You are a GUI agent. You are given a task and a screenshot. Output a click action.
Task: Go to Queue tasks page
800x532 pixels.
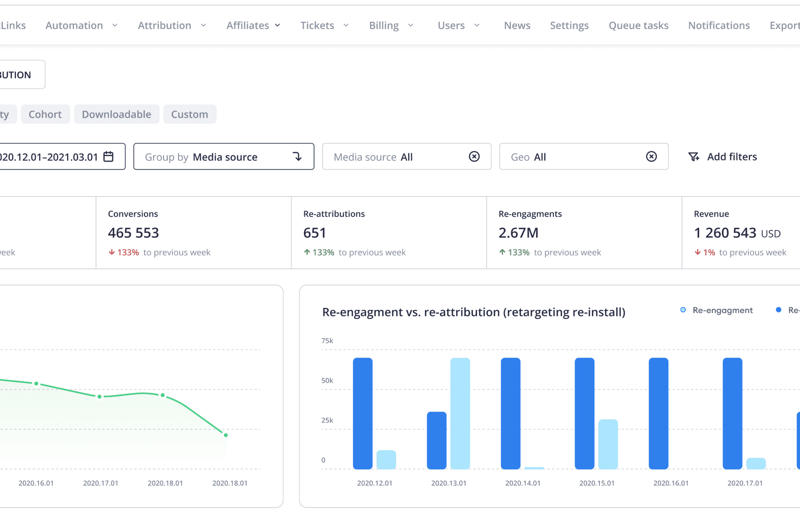point(638,25)
